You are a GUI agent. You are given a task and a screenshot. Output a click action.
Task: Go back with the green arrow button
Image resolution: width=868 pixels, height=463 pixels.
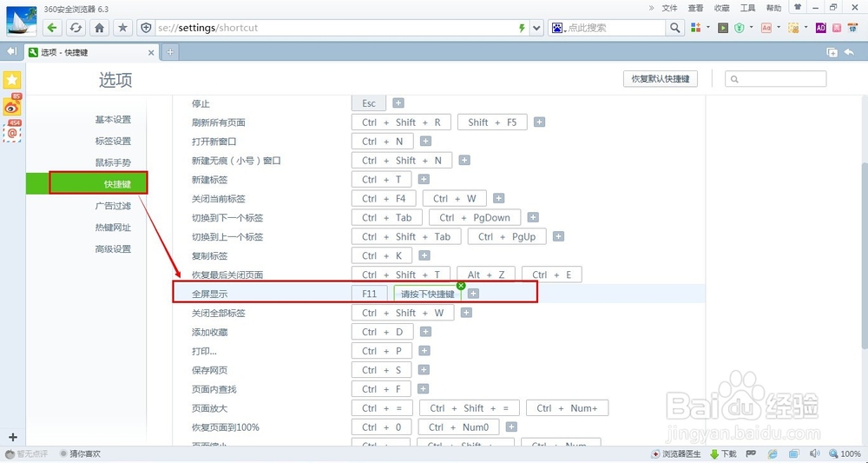52,28
